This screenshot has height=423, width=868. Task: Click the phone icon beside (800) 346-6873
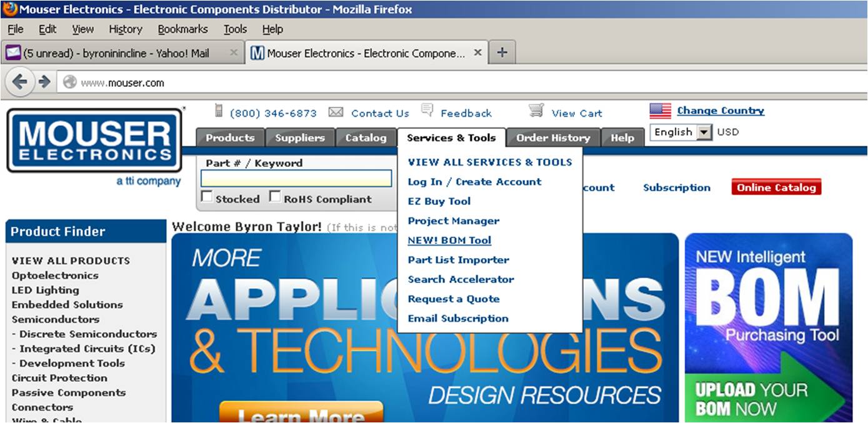[219, 111]
